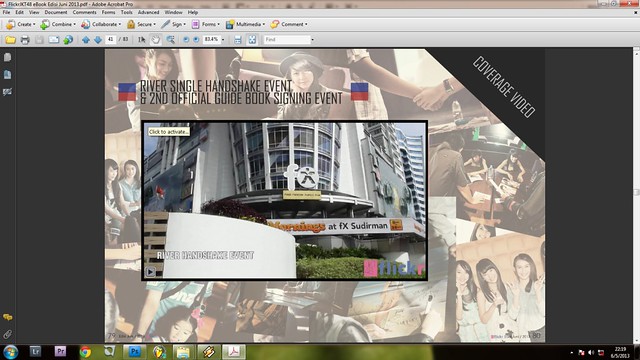Switch to Photoshop in the taskbar

click(x=134, y=351)
